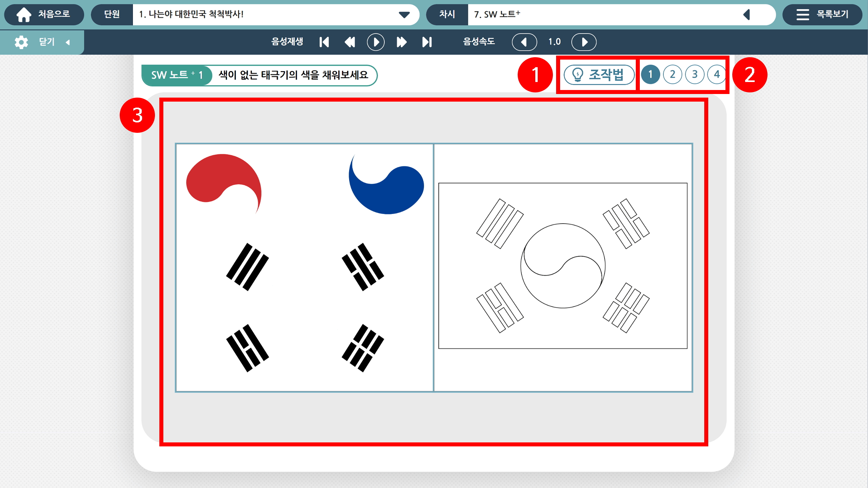
Task: Open the 단원 unit dropdown arrow
Action: tap(404, 15)
